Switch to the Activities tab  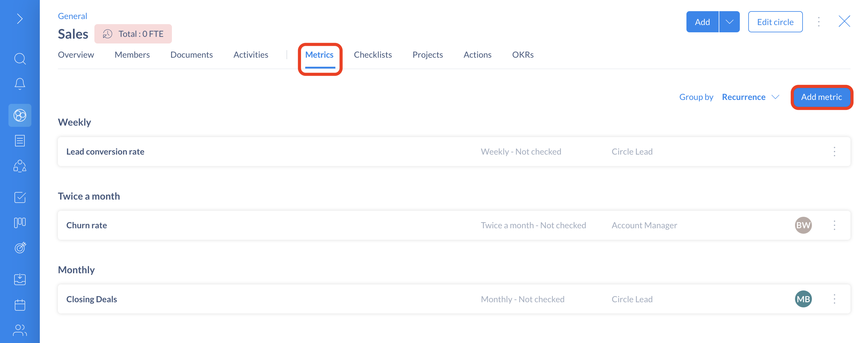(x=251, y=55)
